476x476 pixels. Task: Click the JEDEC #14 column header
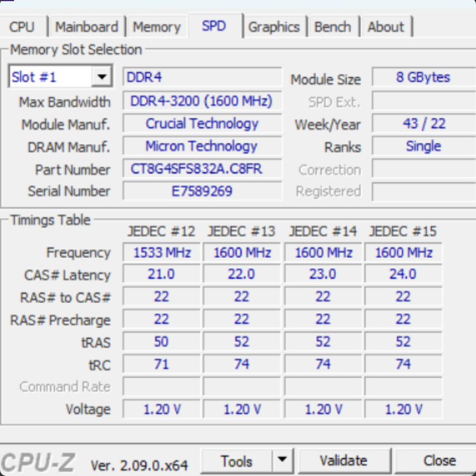coord(323,231)
